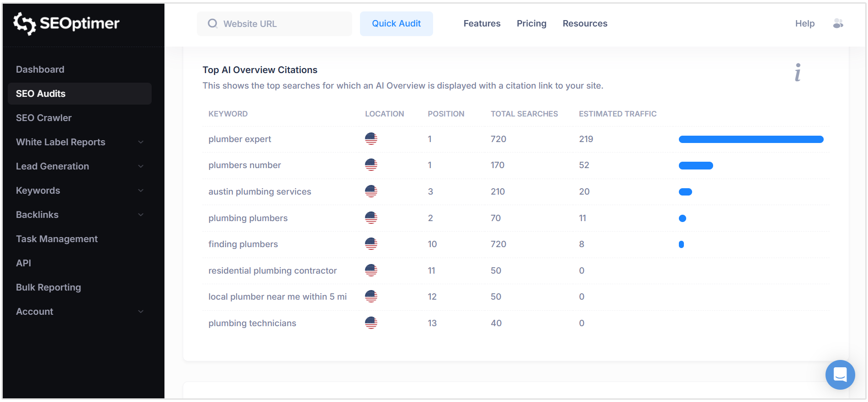The image size is (868, 402).
Task: Open the Resources link
Action: pos(585,23)
